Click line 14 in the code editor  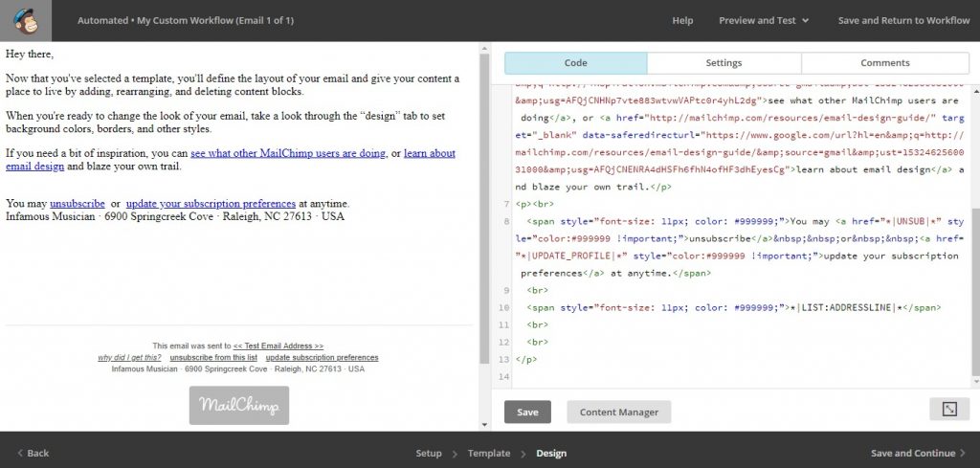pos(738,377)
